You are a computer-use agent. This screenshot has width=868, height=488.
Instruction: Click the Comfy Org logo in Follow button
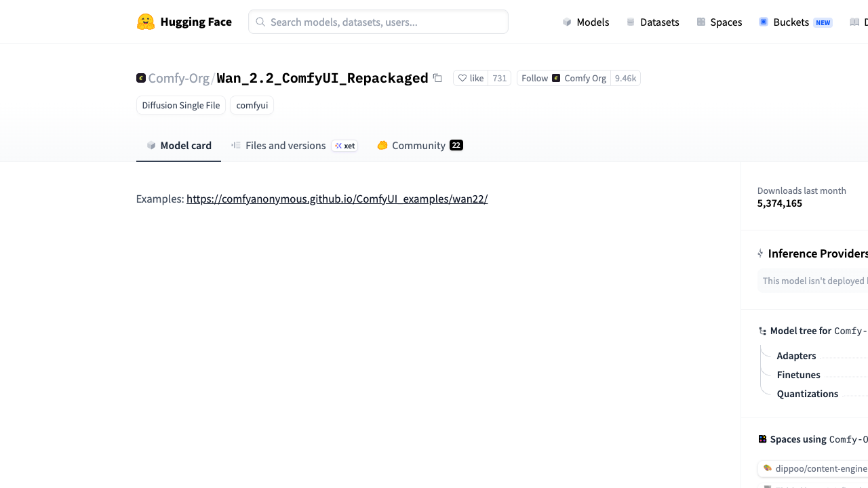click(x=556, y=78)
